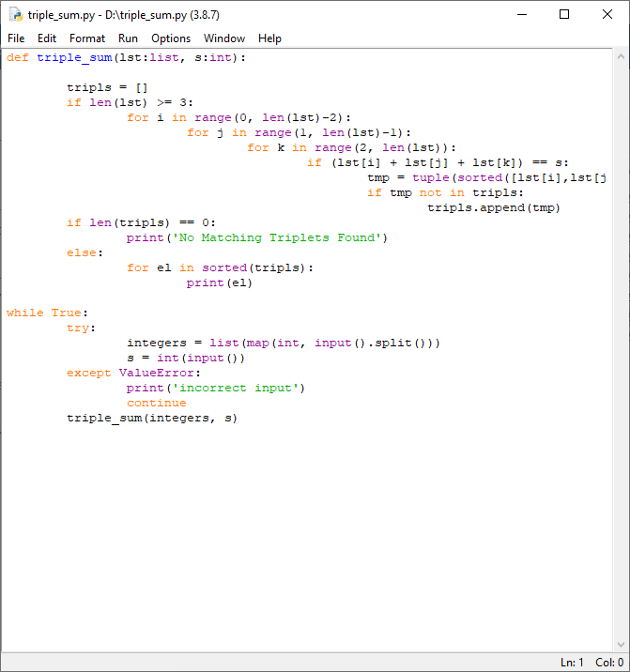Close the triple_sum.py editor window
The height and width of the screenshot is (672, 630).
[x=607, y=14]
